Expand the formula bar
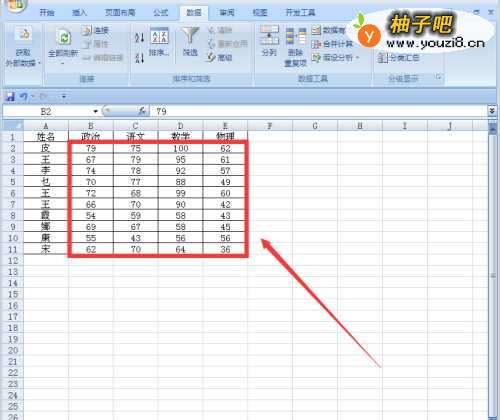Viewport: 500px width, 420px height. click(492, 111)
